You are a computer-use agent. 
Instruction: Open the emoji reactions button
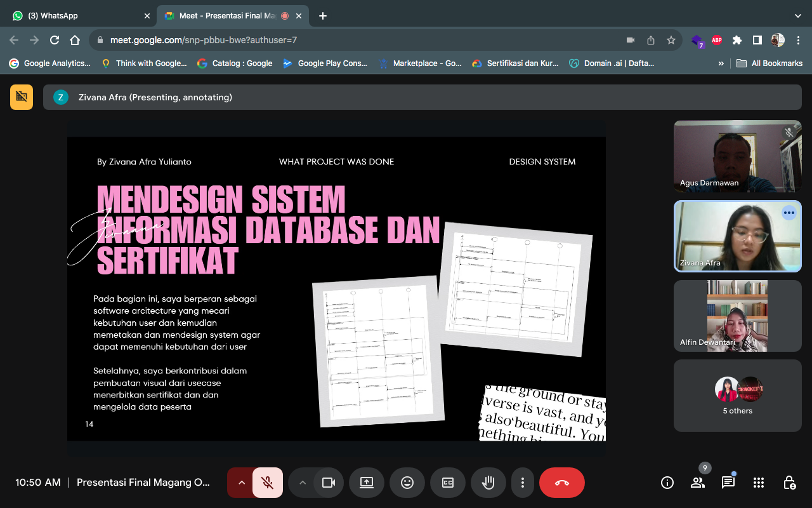click(x=407, y=483)
